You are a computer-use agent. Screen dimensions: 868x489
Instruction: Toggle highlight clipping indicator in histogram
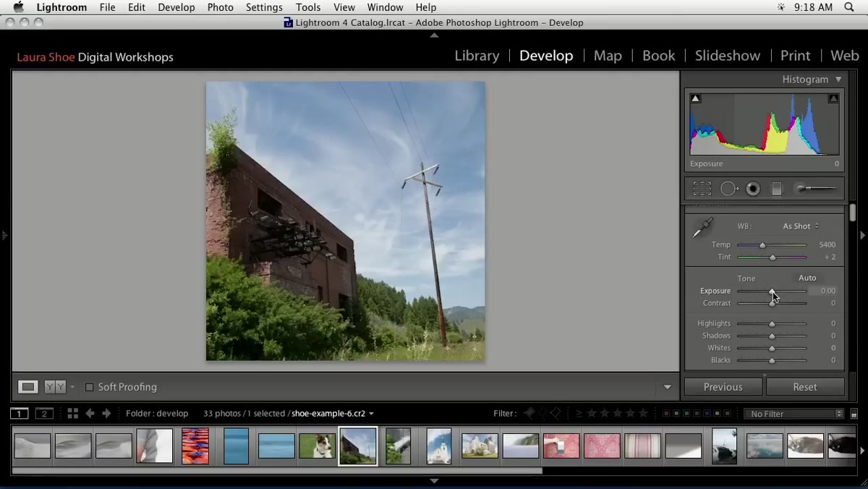coord(833,98)
